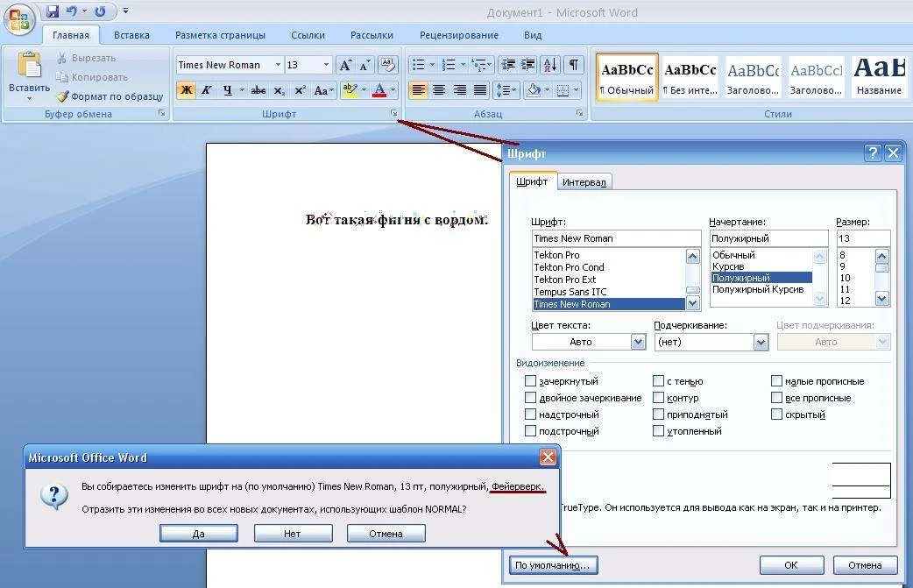Check the контур checkbox
913x588 pixels.
coord(659,398)
